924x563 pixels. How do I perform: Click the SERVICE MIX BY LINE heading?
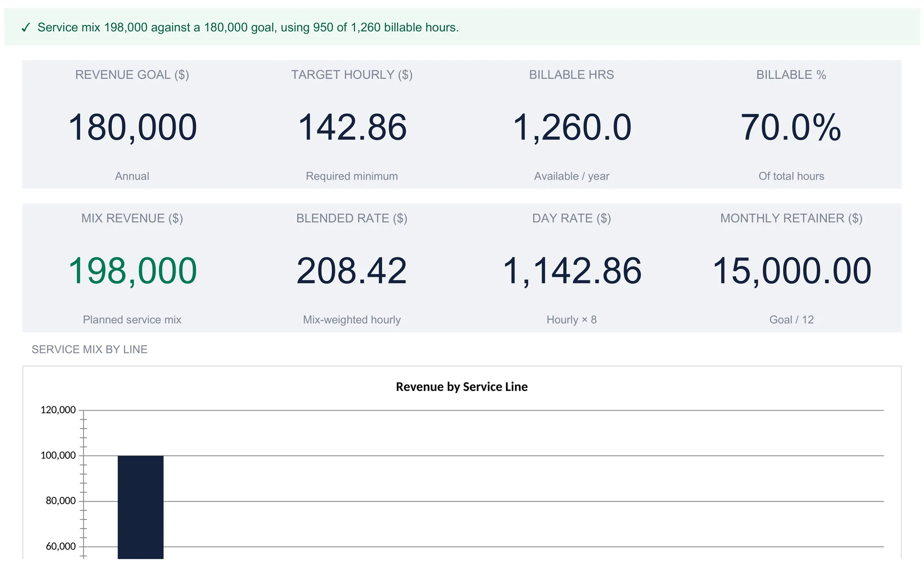coord(90,349)
